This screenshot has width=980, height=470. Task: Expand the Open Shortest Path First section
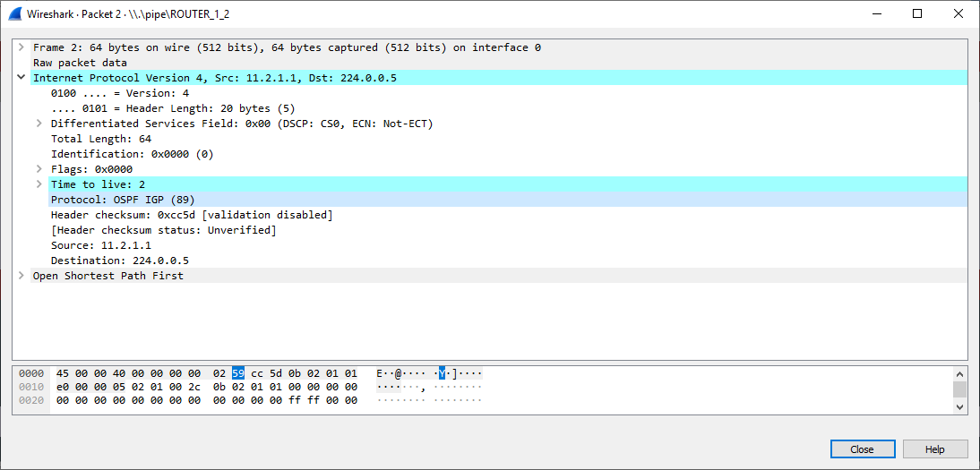[x=21, y=275]
